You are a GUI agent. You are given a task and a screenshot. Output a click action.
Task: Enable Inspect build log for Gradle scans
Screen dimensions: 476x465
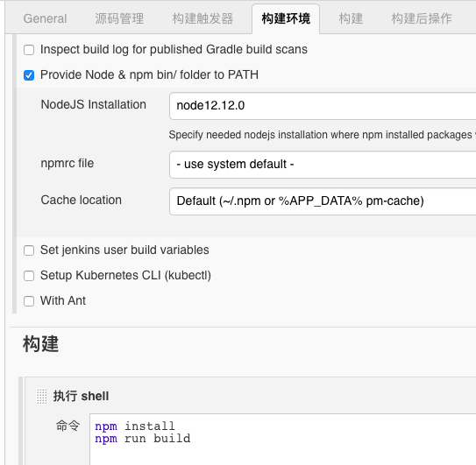point(29,50)
